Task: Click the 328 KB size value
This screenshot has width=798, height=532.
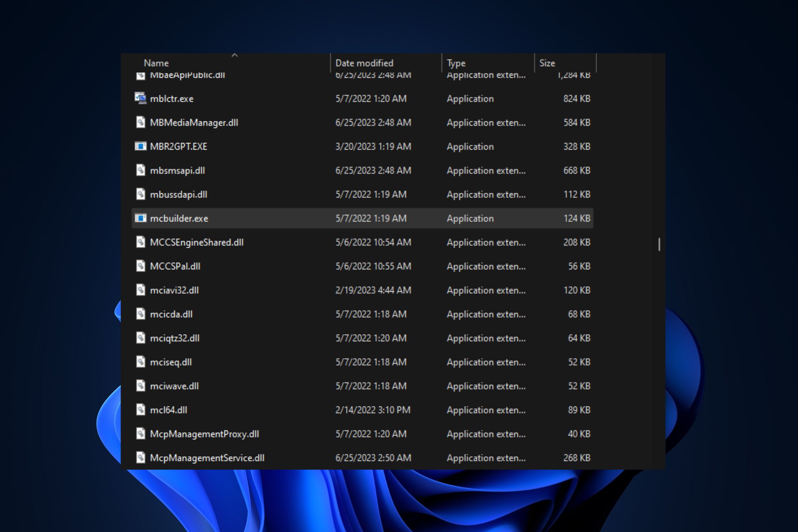Action: tap(576, 147)
